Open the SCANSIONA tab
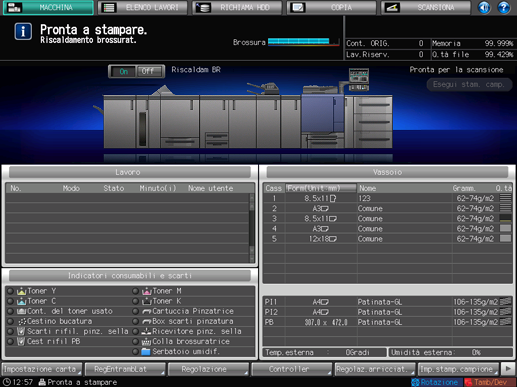 coord(426,7)
